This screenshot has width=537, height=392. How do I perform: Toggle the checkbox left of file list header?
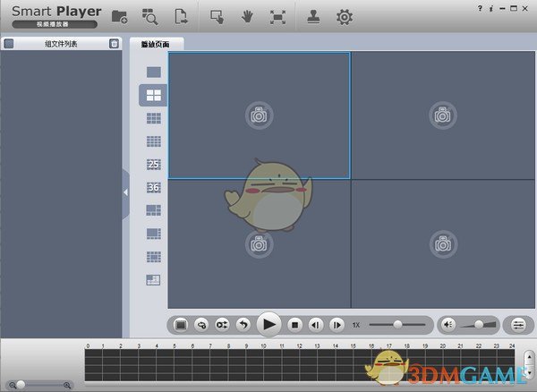(x=9, y=44)
